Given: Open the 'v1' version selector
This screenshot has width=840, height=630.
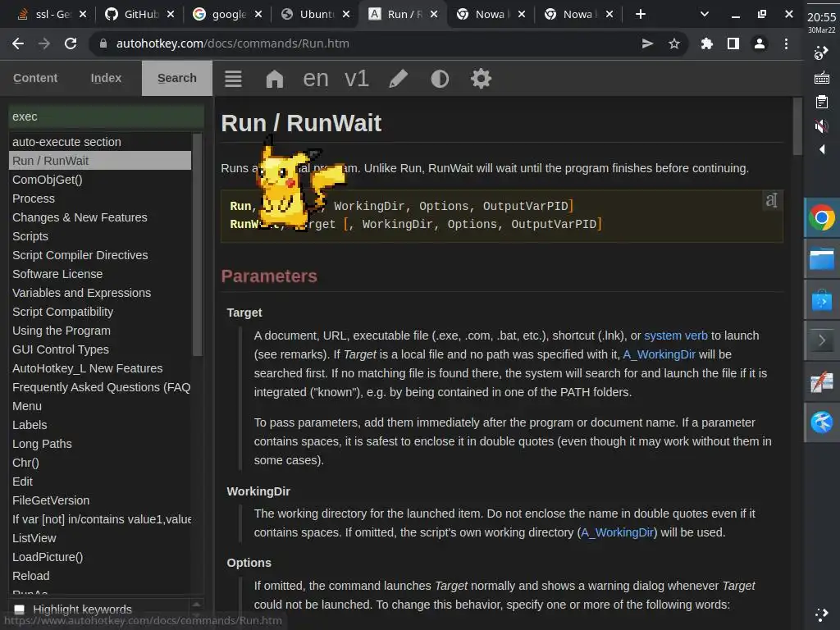Looking at the screenshot, I should (x=357, y=79).
